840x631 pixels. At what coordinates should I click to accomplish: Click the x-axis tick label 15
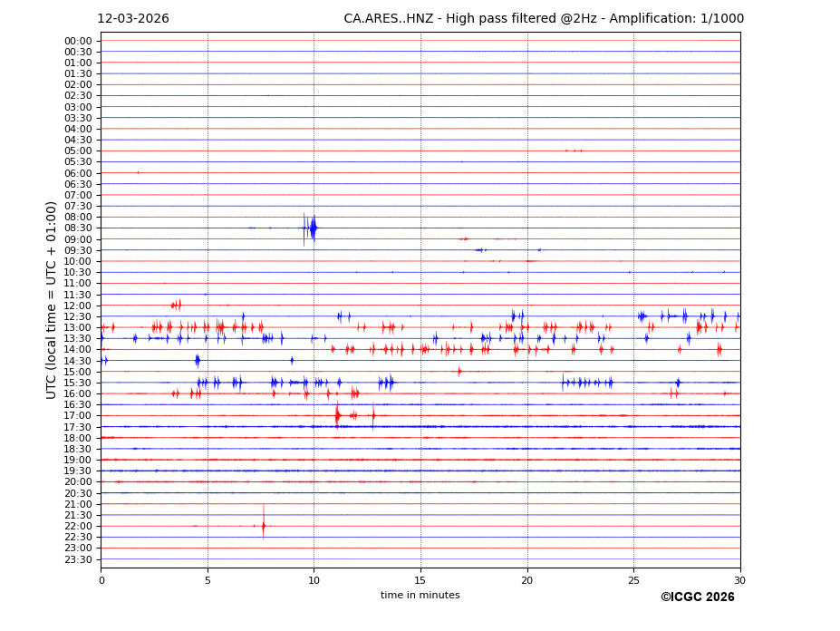pos(420,580)
